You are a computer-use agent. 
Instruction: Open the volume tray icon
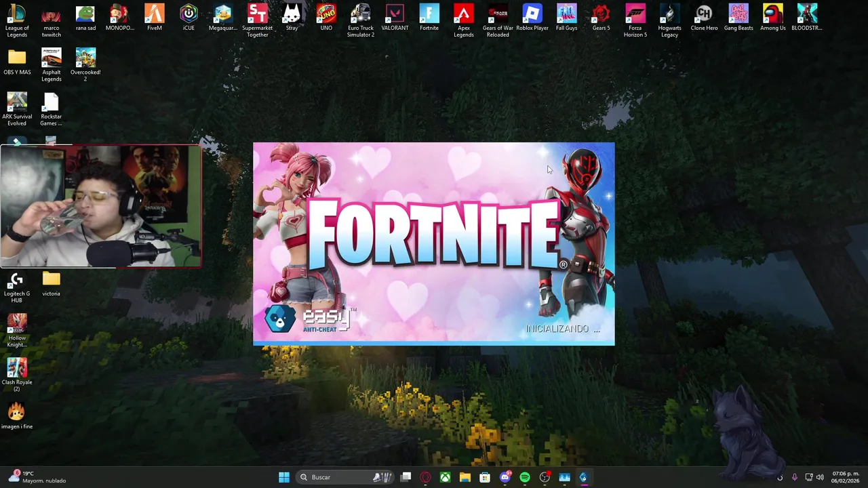(x=821, y=477)
